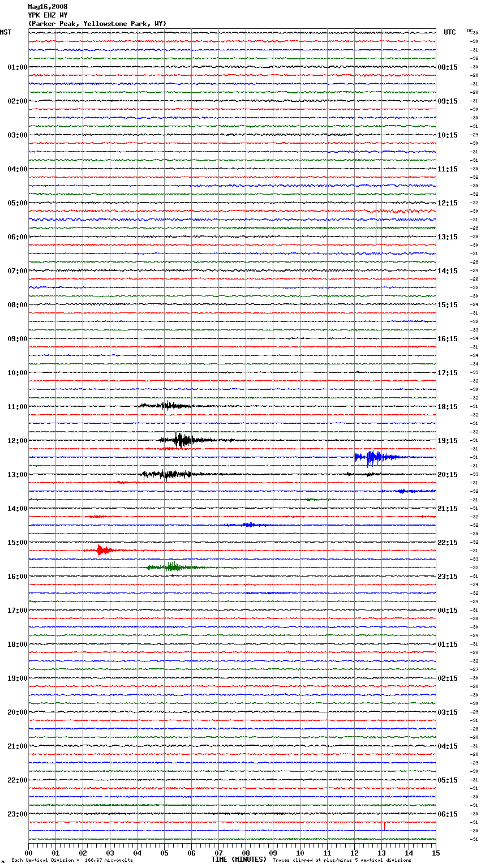Click the 02:15 UTC time label

[448, 678]
